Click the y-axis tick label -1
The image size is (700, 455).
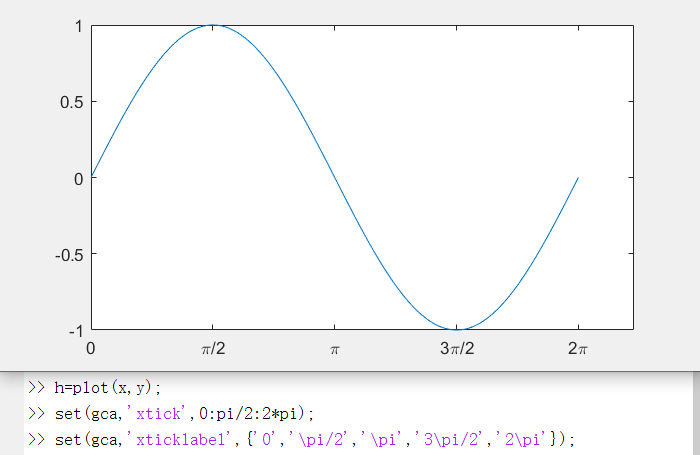point(76,332)
